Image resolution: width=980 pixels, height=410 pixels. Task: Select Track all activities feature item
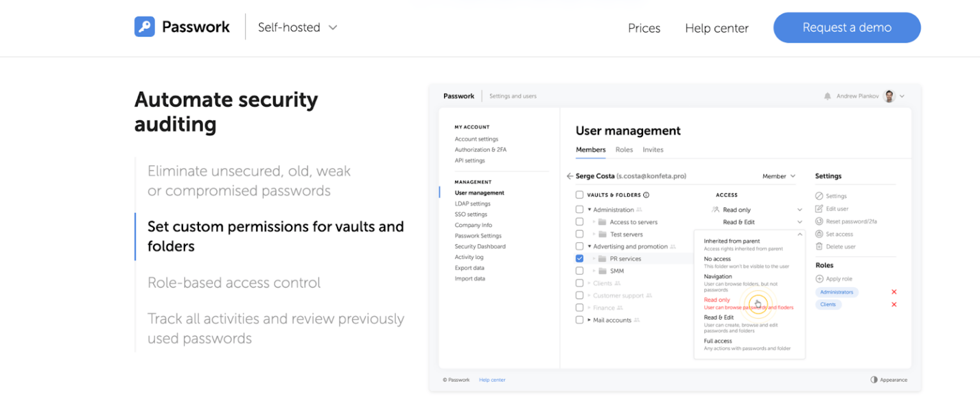coord(276,328)
